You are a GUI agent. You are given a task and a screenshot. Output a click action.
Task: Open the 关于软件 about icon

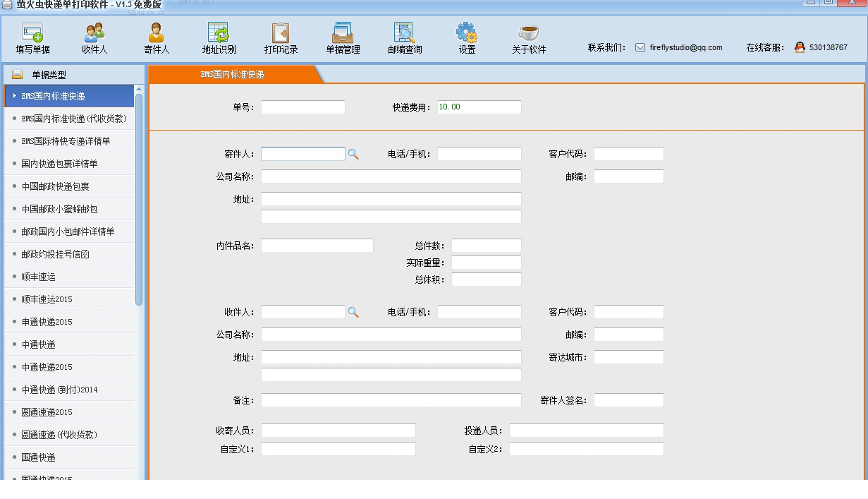pos(529,39)
